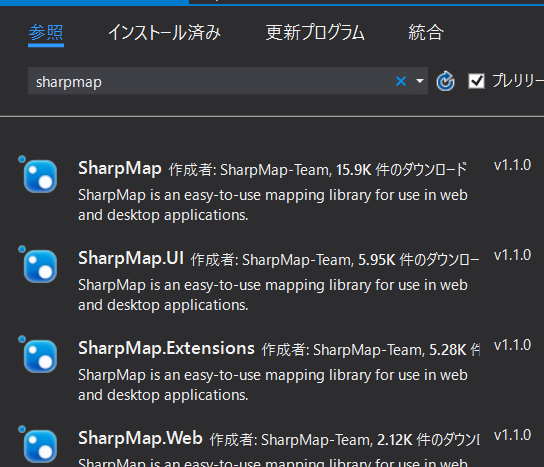Select the 統合 tab

[426, 33]
